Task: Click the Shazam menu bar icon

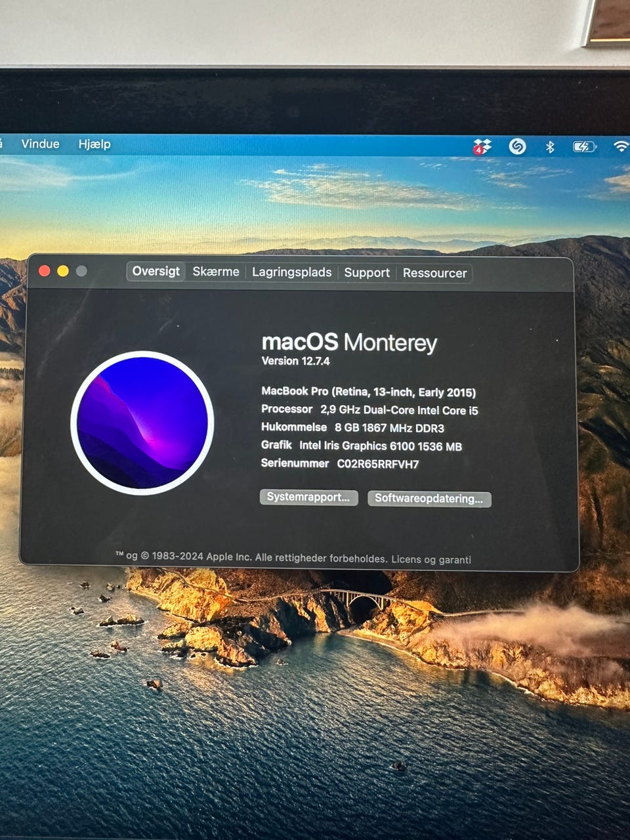Action: (517, 146)
